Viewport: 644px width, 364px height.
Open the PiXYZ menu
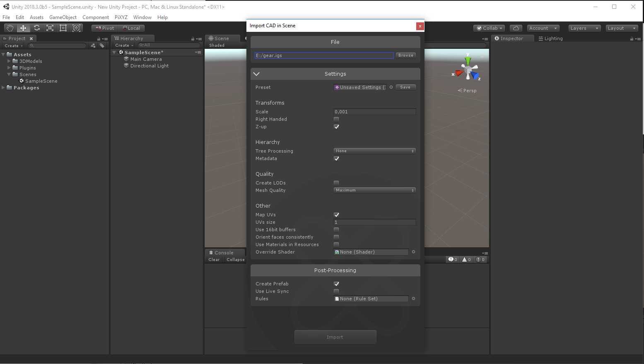coord(121,17)
